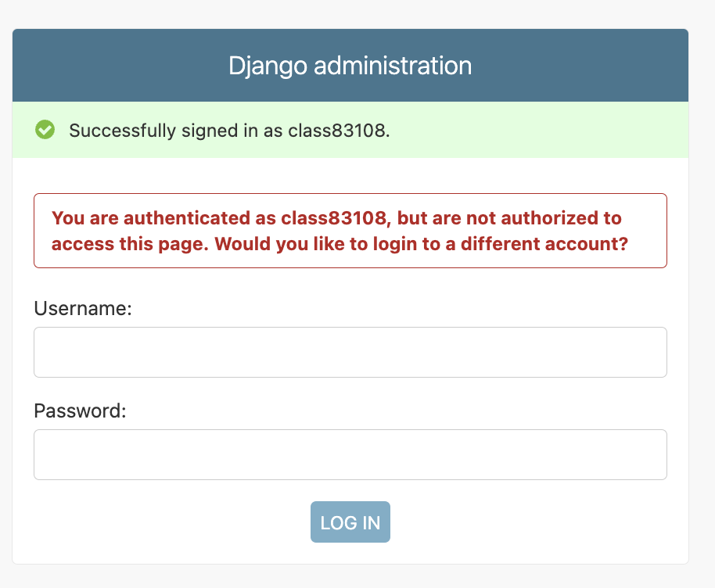The width and height of the screenshot is (715, 588).
Task: Open the Django administration header title
Action: click(x=350, y=66)
